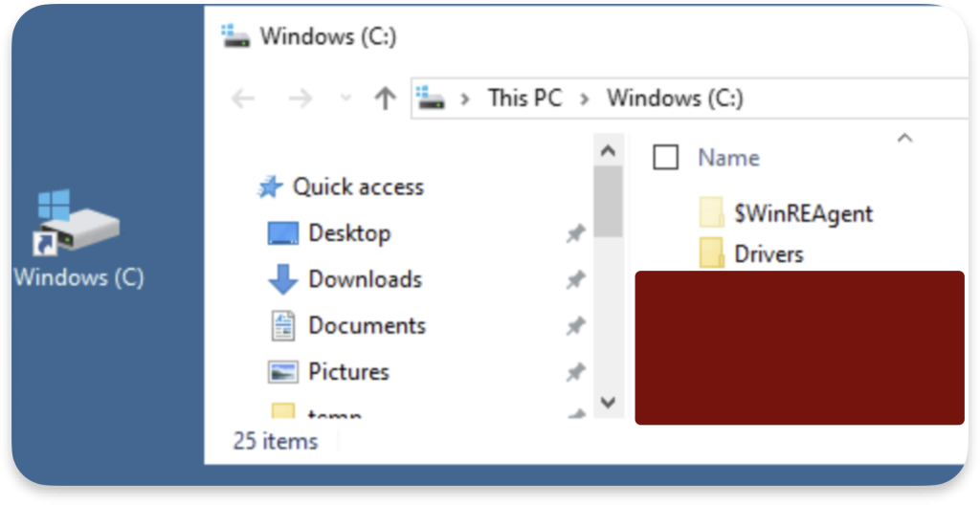980x505 pixels.
Task: Click the Drivers folder icon
Action: pyautogui.click(x=711, y=253)
